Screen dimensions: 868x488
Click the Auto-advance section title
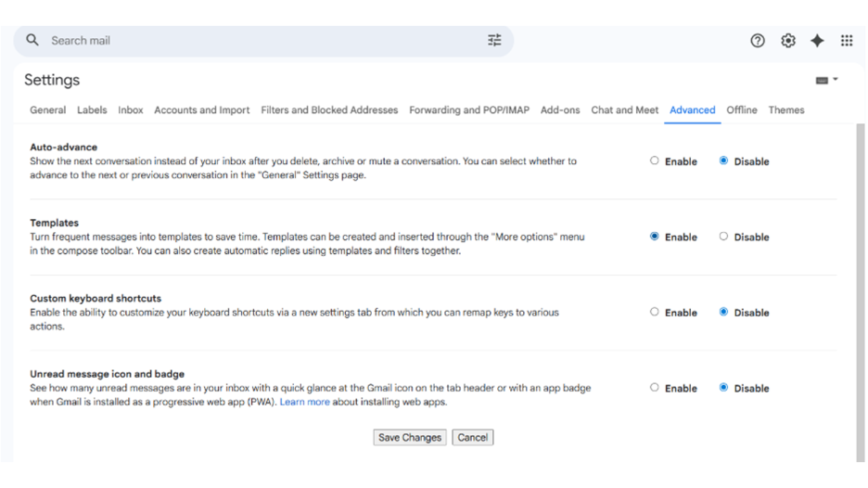pyautogui.click(x=64, y=147)
